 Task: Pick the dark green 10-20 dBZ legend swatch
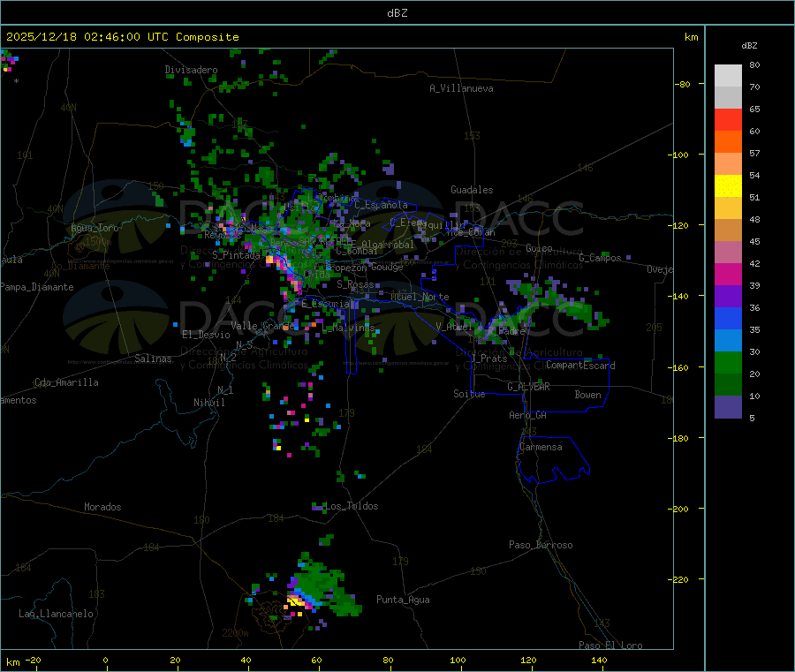tap(728, 385)
